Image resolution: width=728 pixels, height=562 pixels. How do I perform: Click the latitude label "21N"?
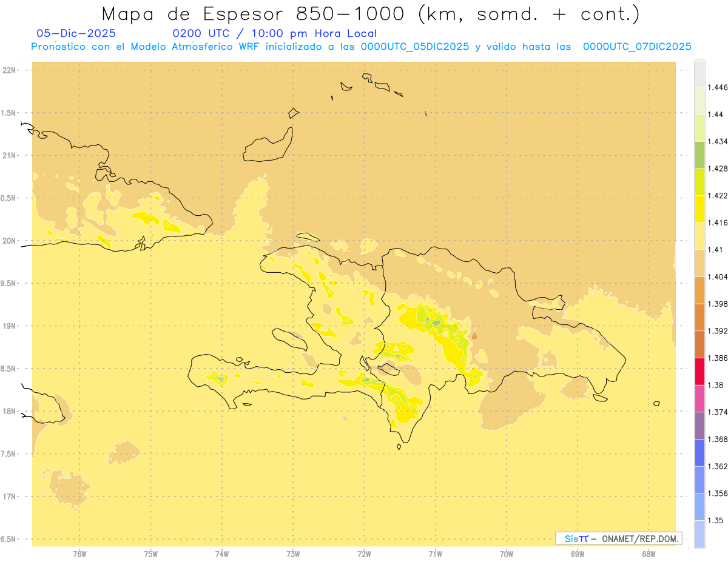(9, 155)
